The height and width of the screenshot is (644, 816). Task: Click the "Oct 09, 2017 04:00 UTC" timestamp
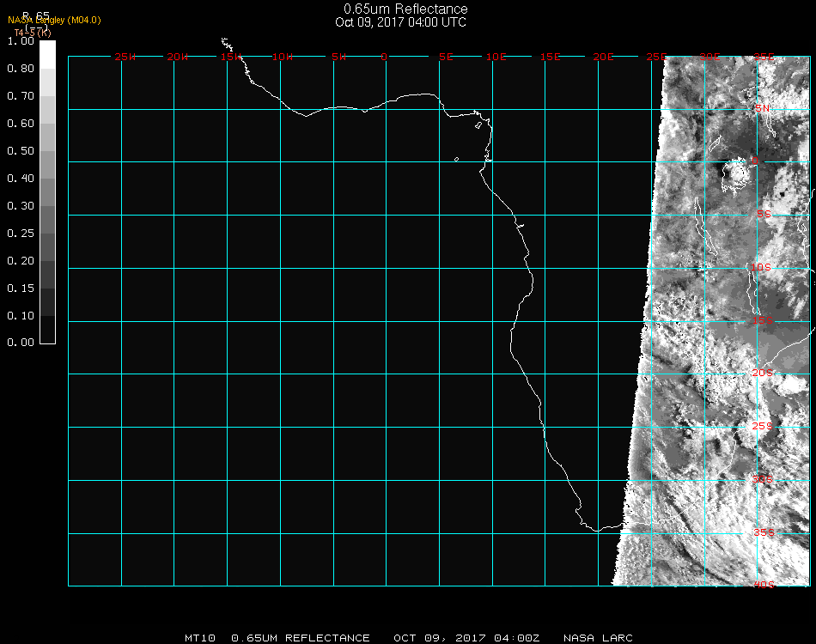pos(400,22)
